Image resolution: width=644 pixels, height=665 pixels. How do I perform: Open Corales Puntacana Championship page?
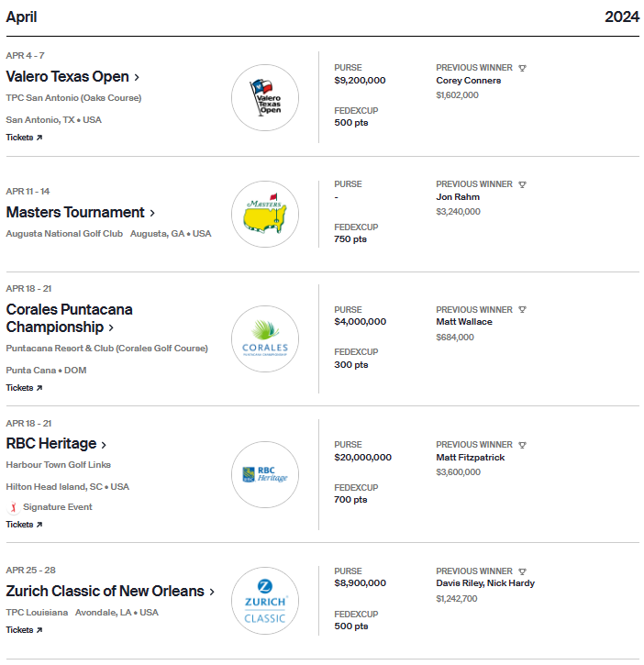[x=69, y=318]
